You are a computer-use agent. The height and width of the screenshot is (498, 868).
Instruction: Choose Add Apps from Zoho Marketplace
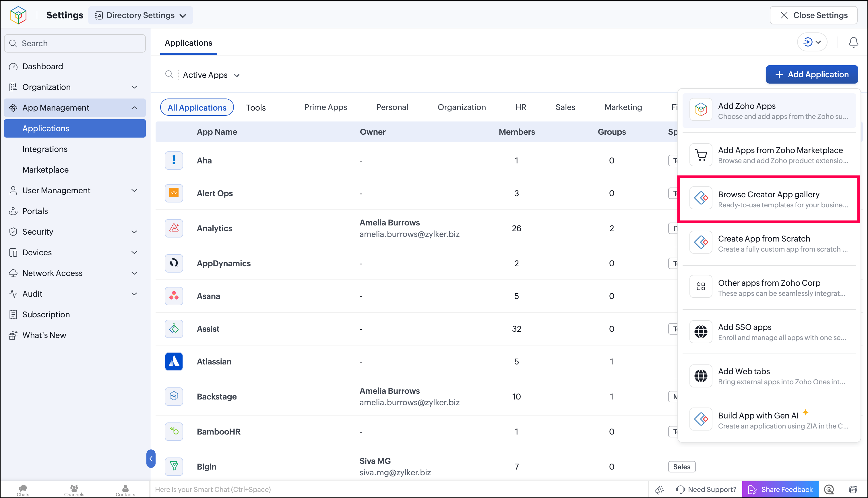pos(769,155)
